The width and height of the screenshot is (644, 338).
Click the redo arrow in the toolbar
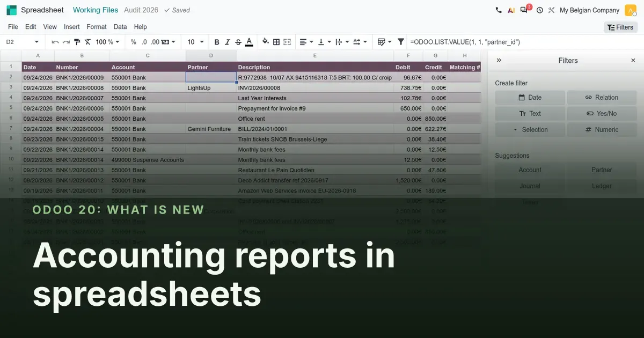coord(67,42)
